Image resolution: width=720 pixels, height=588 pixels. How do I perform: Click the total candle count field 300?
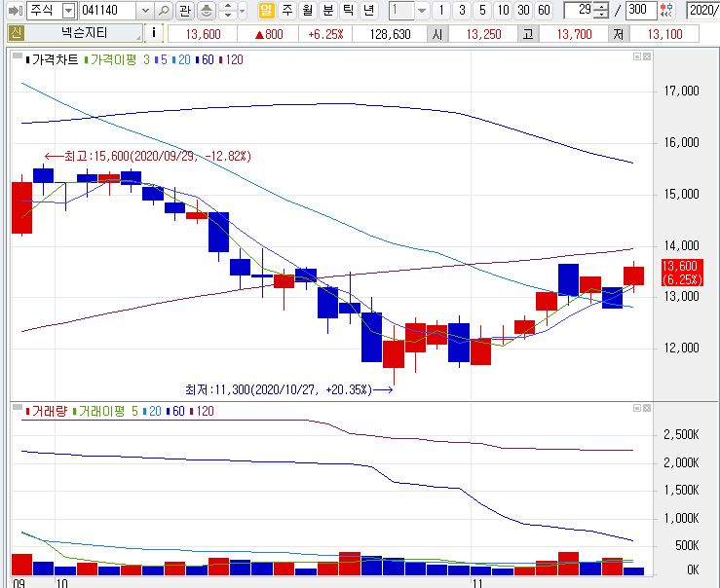pos(641,10)
